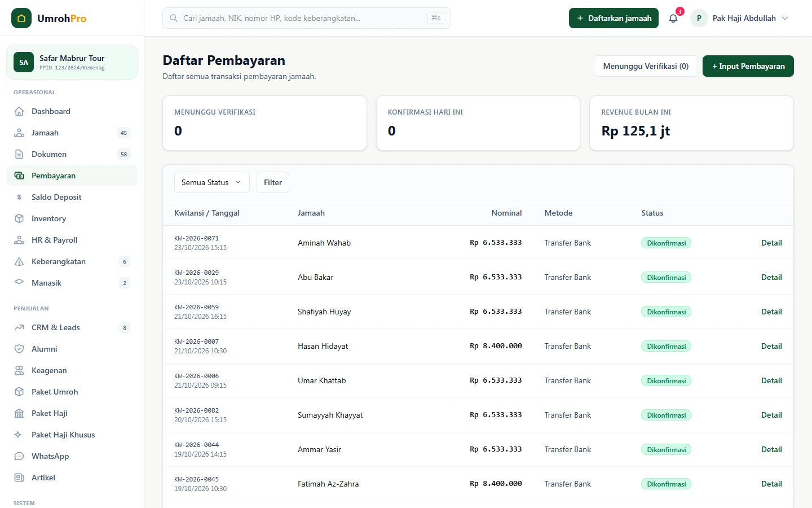Click the Paket Haji building icon
The width and height of the screenshot is (812, 508).
tap(19, 413)
